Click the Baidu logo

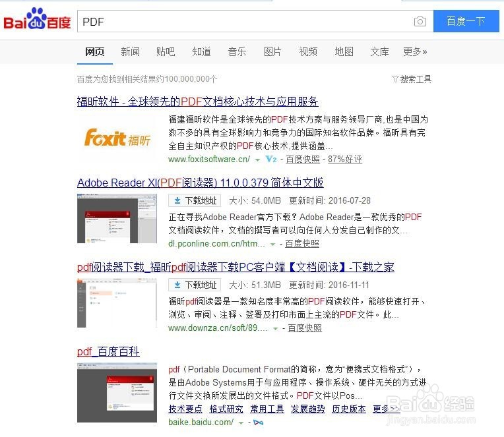point(37,20)
